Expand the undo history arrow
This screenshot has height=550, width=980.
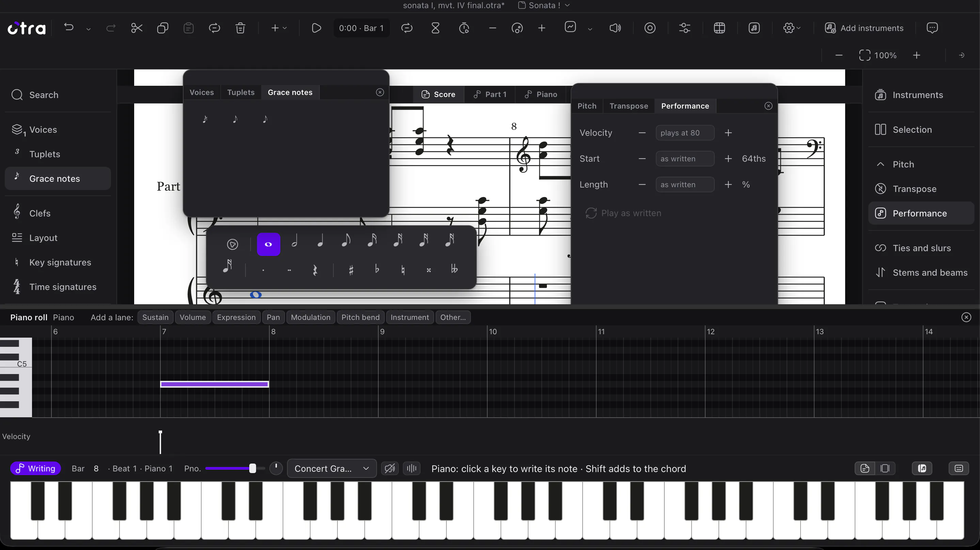click(x=88, y=29)
